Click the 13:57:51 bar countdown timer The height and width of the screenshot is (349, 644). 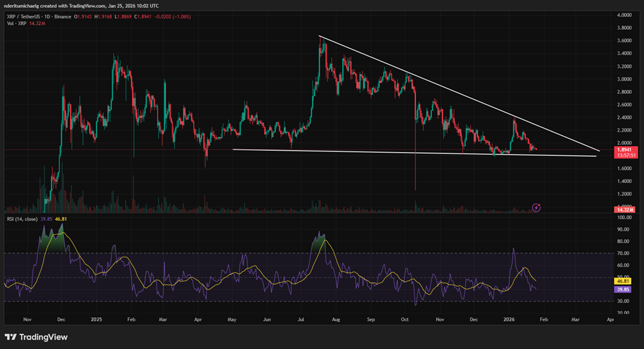625,155
